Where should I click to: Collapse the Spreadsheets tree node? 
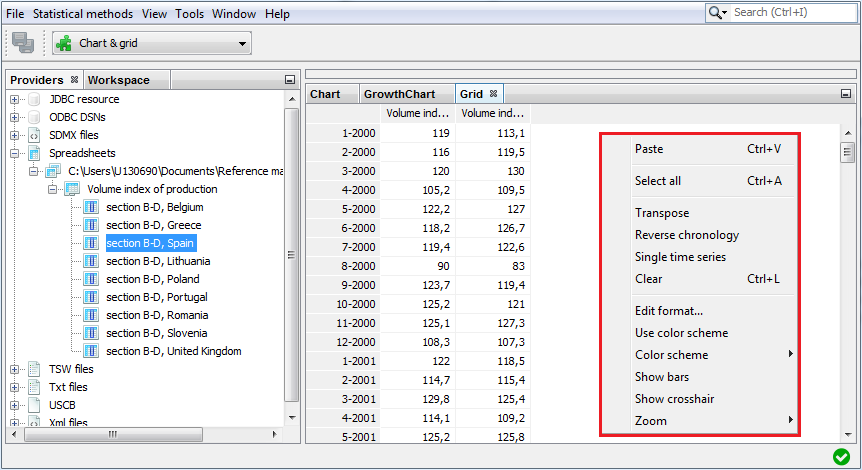[15, 153]
